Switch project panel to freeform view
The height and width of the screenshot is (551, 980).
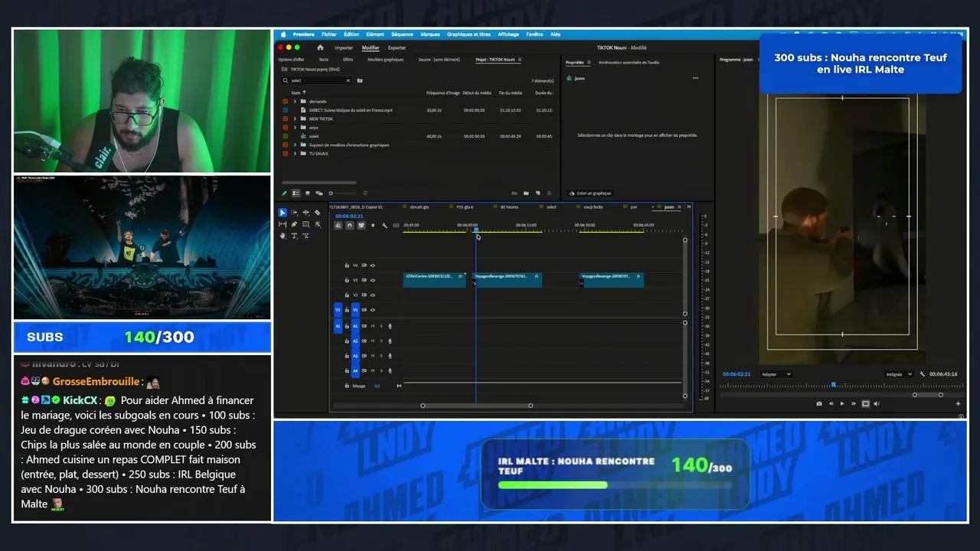[x=318, y=193]
